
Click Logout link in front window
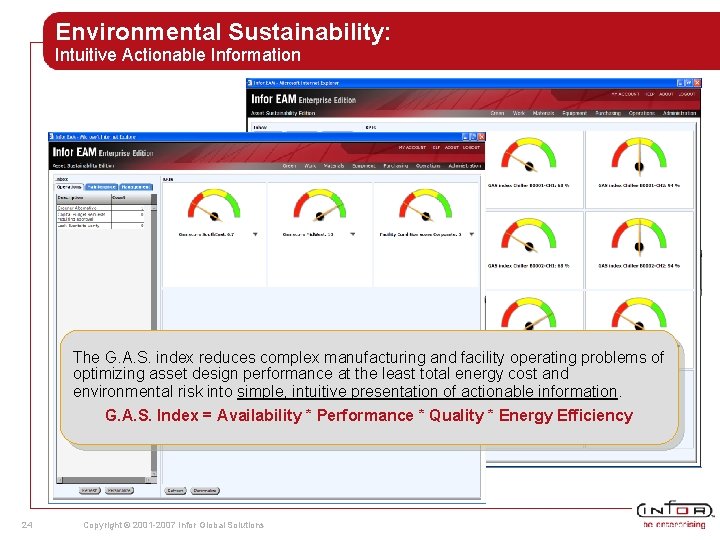471,147
